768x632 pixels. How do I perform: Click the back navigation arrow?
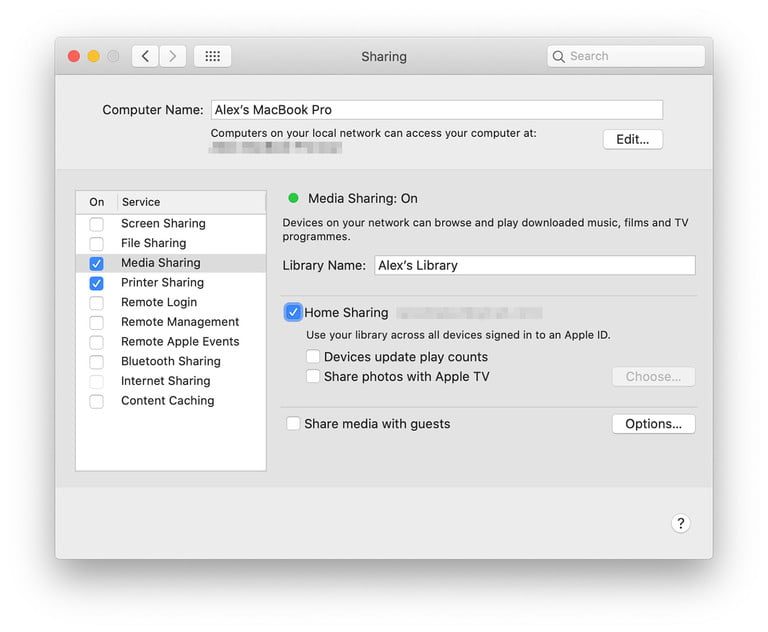145,57
